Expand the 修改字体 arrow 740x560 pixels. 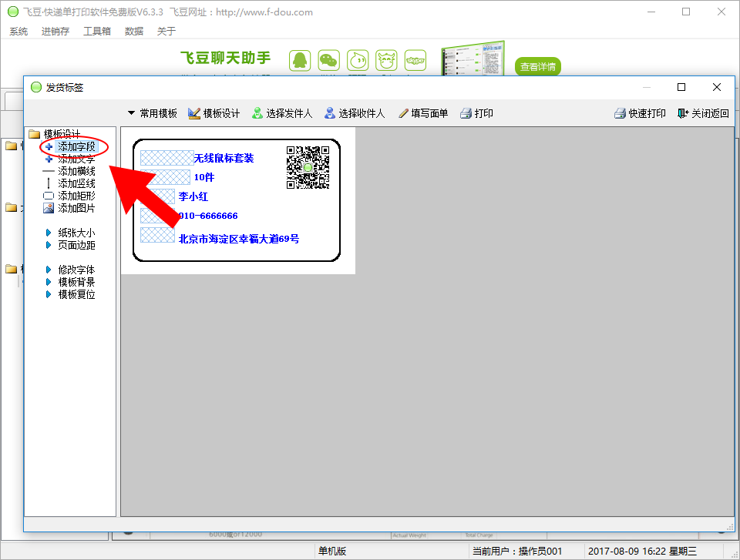tap(48, 270)
